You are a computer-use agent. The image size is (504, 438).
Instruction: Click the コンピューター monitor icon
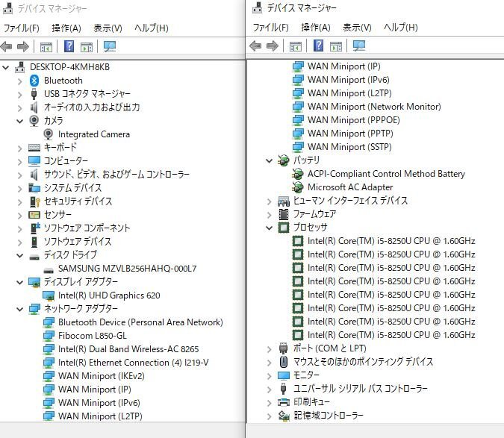pos(34,161)
